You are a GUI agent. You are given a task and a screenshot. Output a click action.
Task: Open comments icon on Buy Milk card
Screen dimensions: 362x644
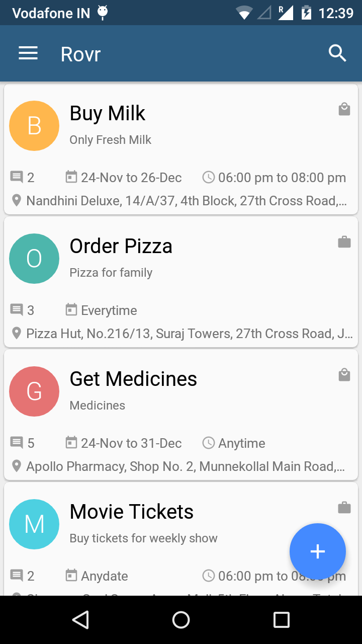[17, 177]
